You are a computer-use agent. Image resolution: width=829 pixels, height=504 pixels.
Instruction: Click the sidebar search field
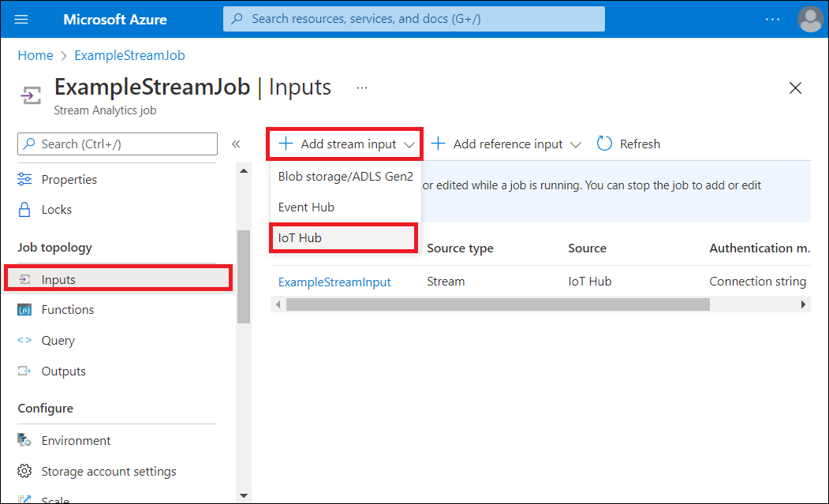117,144
